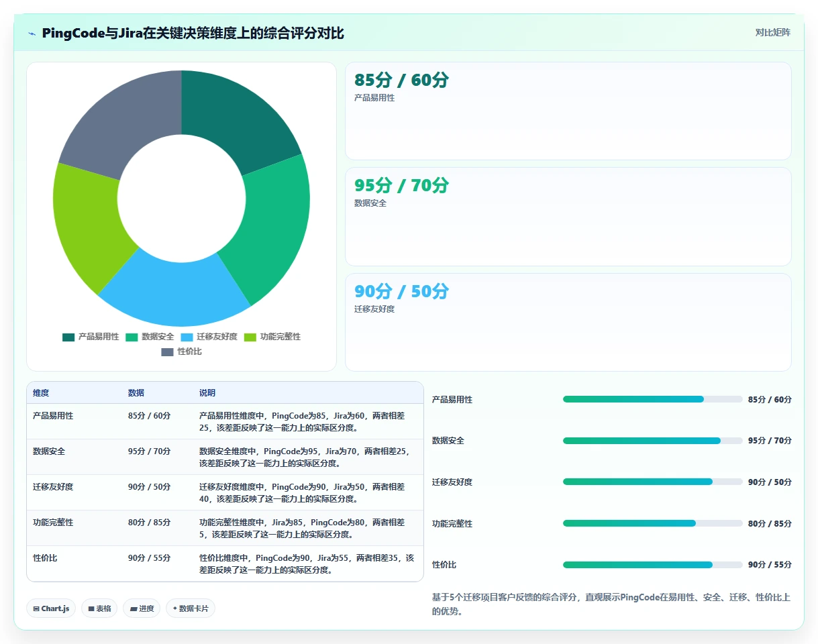Click the star icon in 数据卡片 chip

174,608
